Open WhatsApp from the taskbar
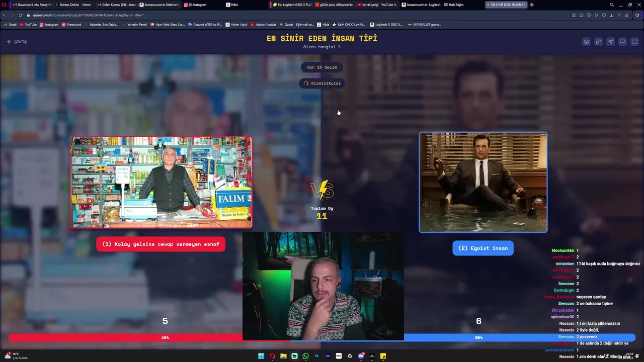This screenshot has height=362, width=644. [x=305, y=356]
